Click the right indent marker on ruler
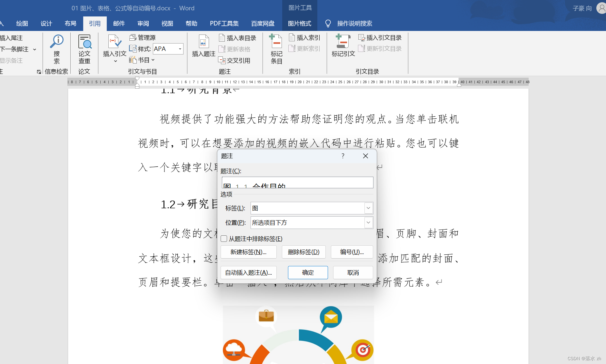Image resolution: width=606 pixels, height=364 pixels. (x=459, y=85)
